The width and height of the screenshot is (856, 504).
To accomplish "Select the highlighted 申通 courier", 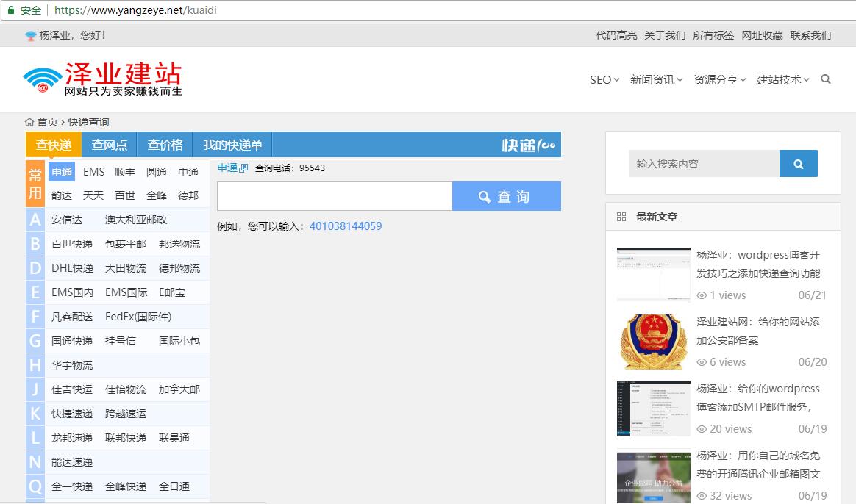I will 62,172.
